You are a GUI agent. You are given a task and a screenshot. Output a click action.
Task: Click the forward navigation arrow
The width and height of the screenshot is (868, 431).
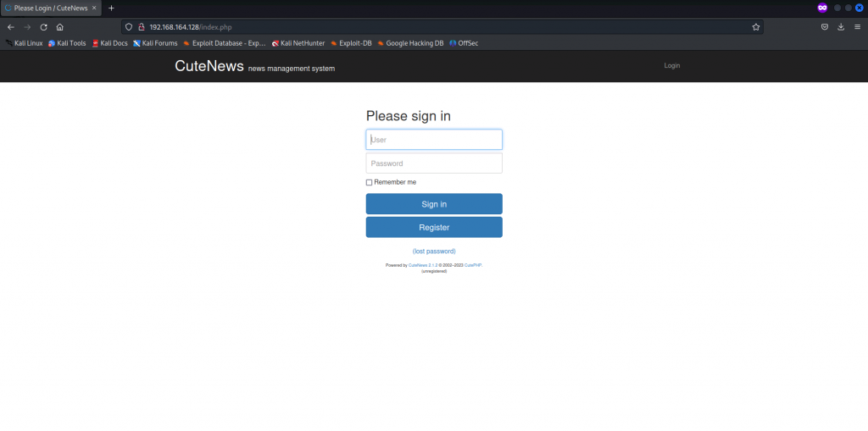[x=27, y=27]
